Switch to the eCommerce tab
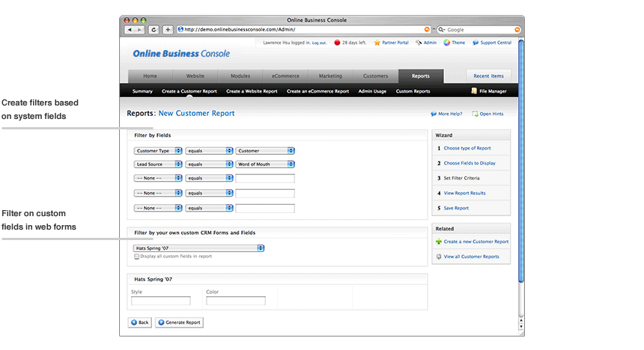This screenshot has width=644, height=350. 285,76
